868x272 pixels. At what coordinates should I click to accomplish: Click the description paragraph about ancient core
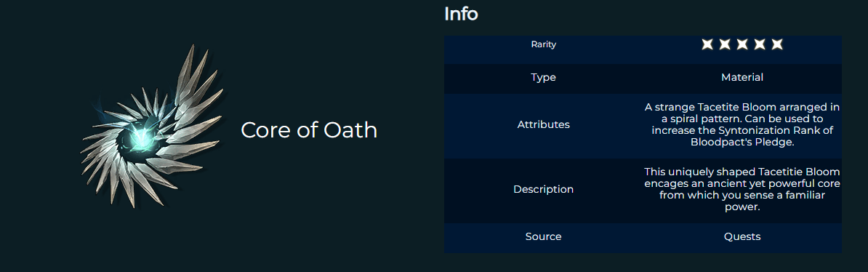tap(742, 190)
